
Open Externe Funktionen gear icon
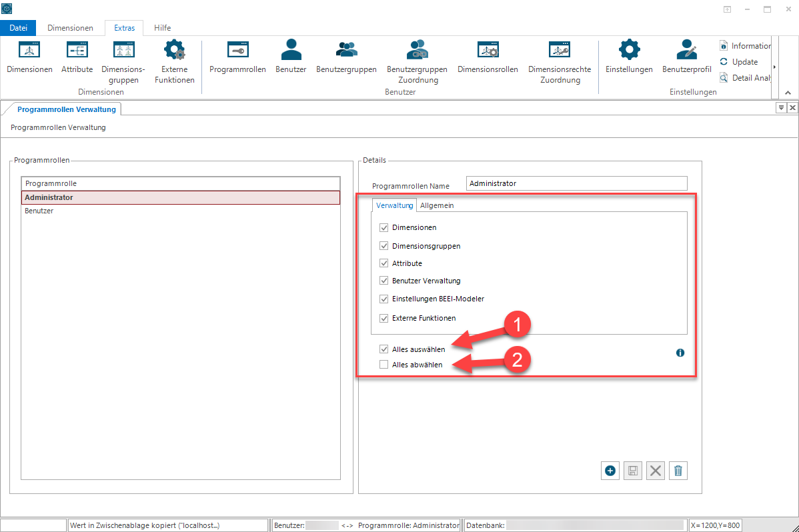click(174, 61)
